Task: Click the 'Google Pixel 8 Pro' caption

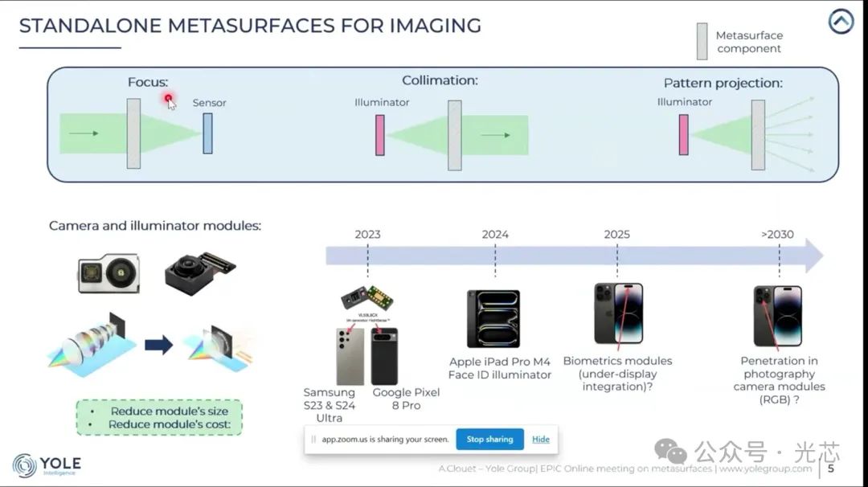Action: [x=406, y=399]
